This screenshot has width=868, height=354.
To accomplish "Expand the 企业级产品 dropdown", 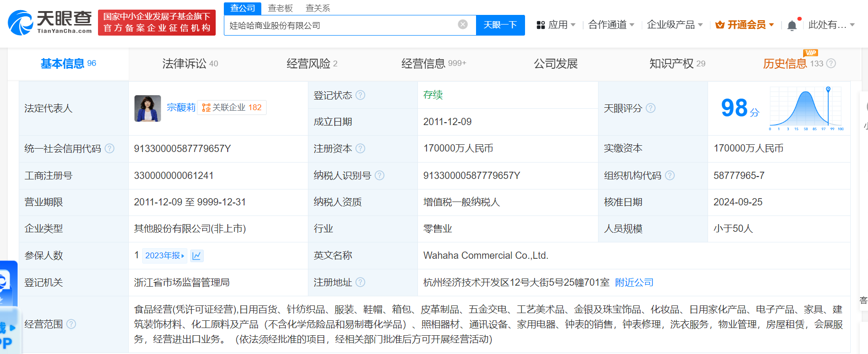I will click(700, 25).
